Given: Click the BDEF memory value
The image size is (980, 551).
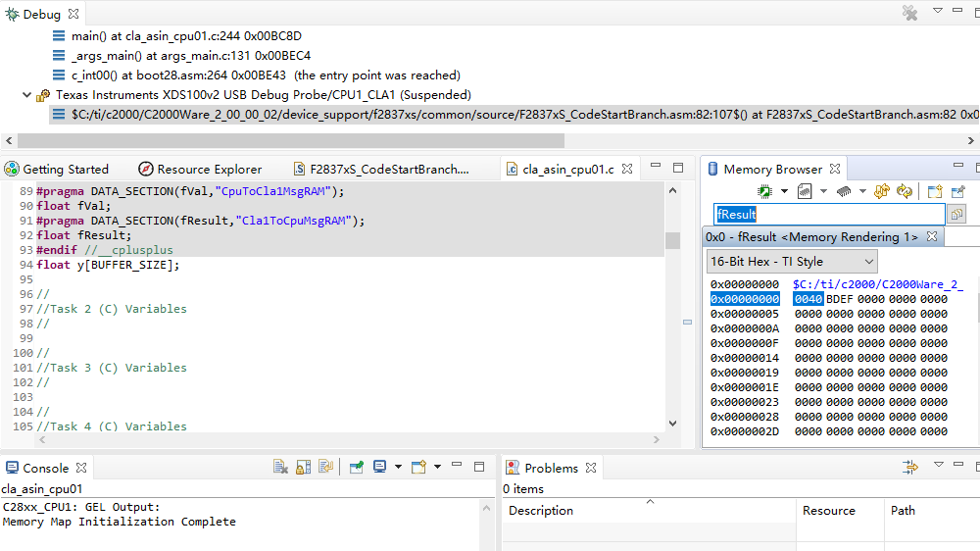Looking at the screenshot, I should tap(840, 299).
